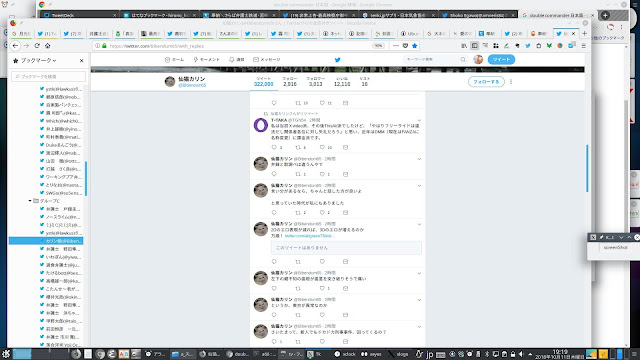Collapse the グループ bookmark folder
The height and width of the screenshot is (360, 640).
pos(30,201)
